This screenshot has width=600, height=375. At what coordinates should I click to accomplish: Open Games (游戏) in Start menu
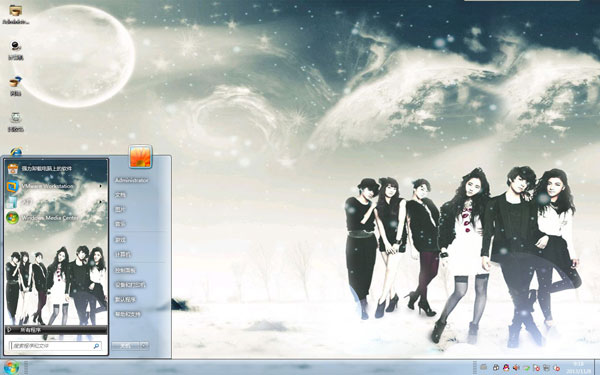pyautogui.click(x=120, y=240)
